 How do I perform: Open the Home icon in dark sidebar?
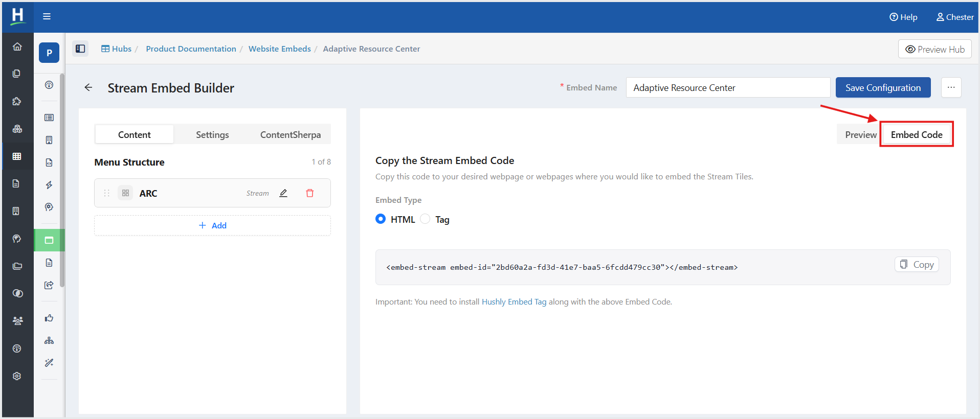coord(17,46)
